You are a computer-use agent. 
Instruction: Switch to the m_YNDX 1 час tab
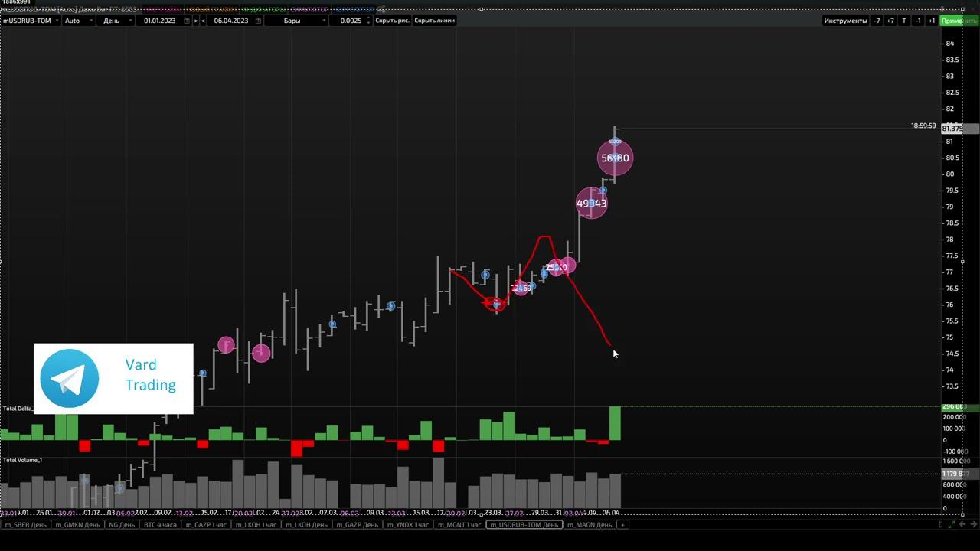click(408, 525)
